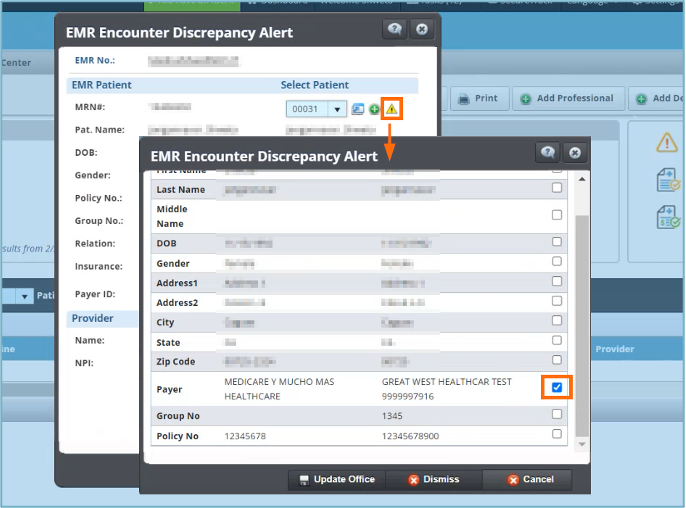Check the Policy No checkbox

(557, 434)
